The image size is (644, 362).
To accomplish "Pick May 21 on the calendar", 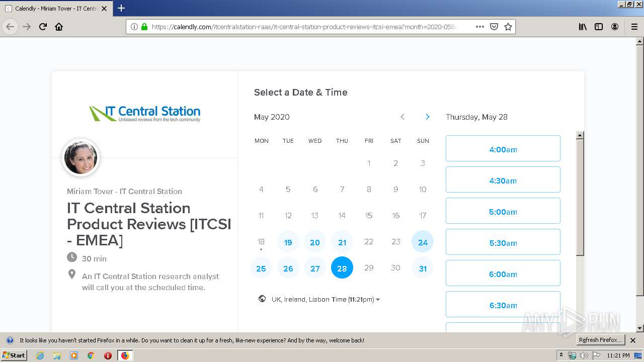I will pyautogui.click(x=342, y=242).
